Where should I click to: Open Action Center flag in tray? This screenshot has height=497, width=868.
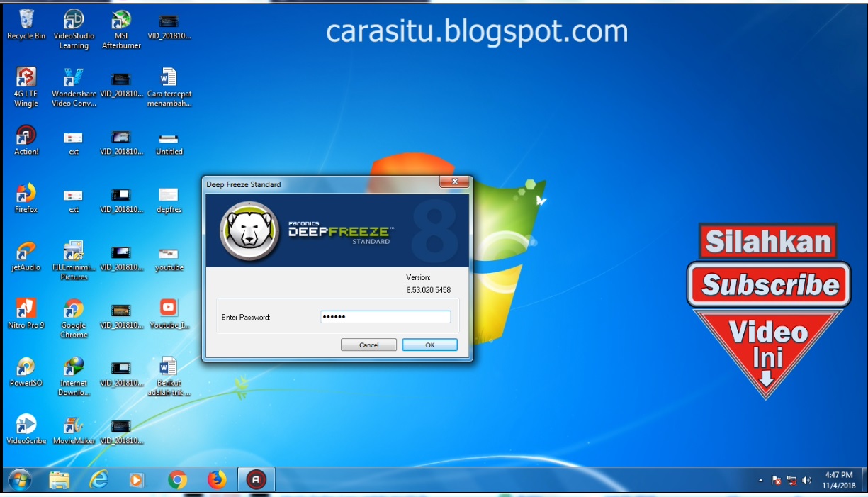coord(777,481)
